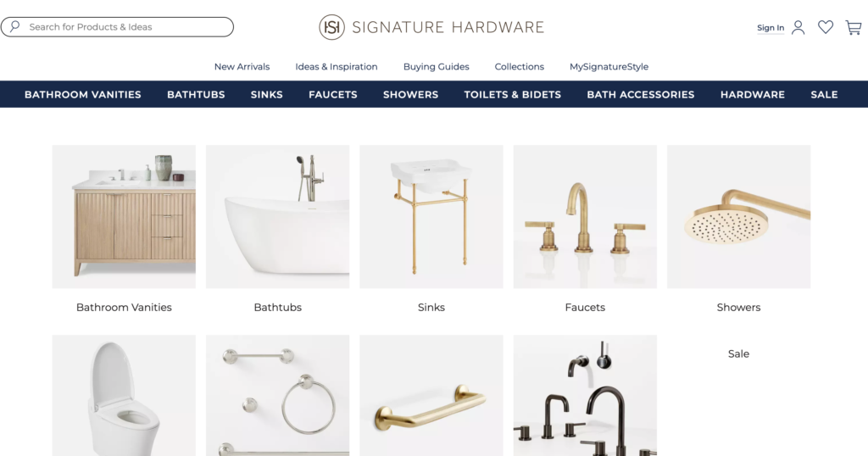Click the search magnifier icon
The height and width of the screenshot is (456, 868).
(x=15, y=26)
